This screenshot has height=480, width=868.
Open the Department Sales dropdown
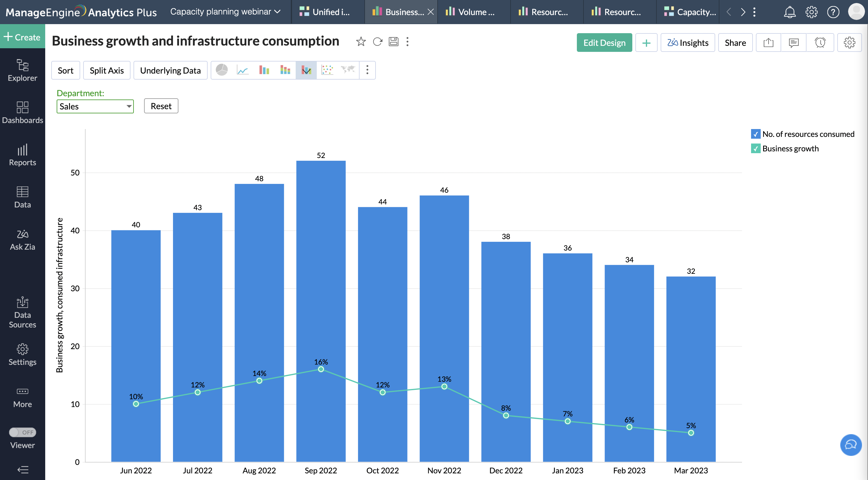pyautogui.click(x=95, y=106)
